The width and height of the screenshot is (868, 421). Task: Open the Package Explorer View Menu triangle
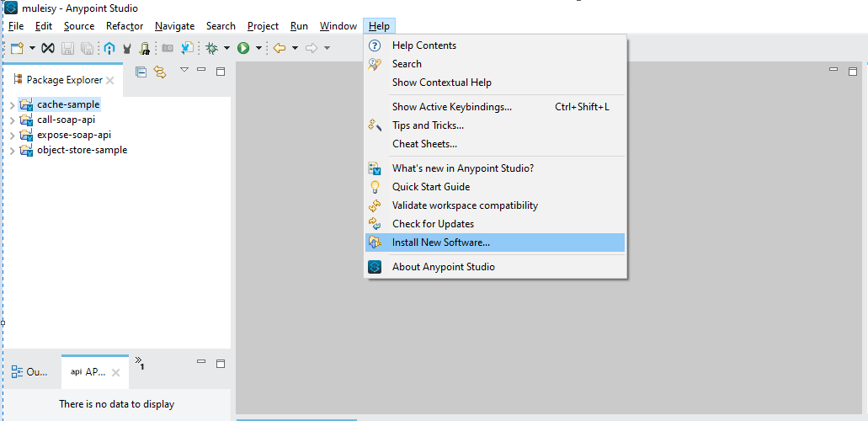[x=185, y=70]
